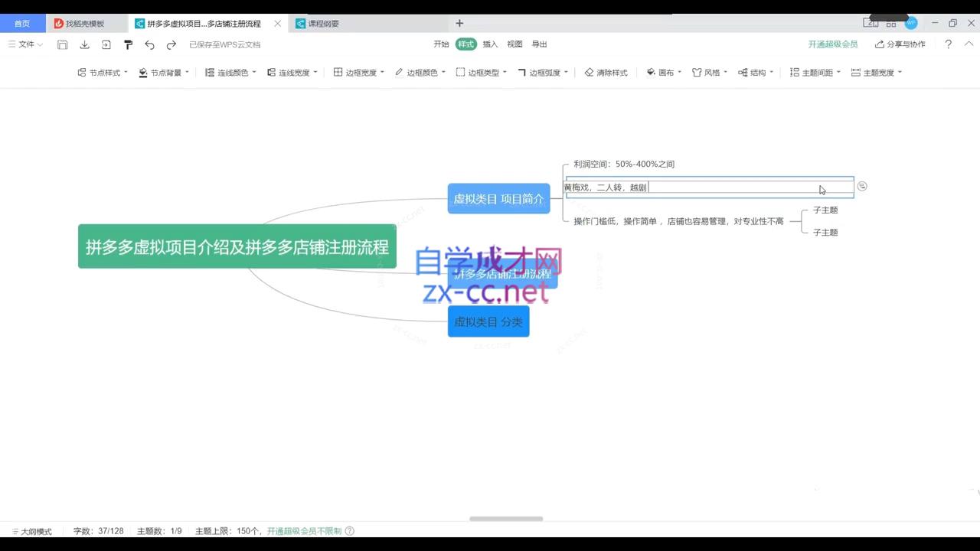Undo the last action
980x551 pixels.
(149, 44)
